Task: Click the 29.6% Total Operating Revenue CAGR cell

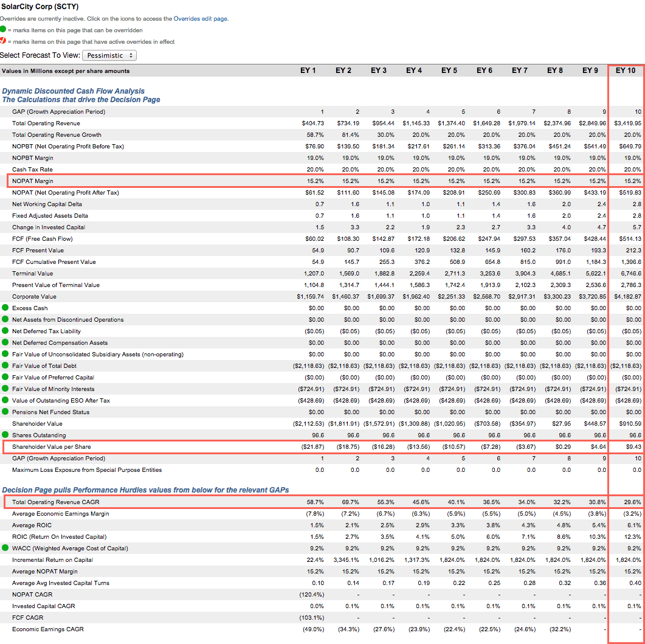Action: click(x=633, y=502)
